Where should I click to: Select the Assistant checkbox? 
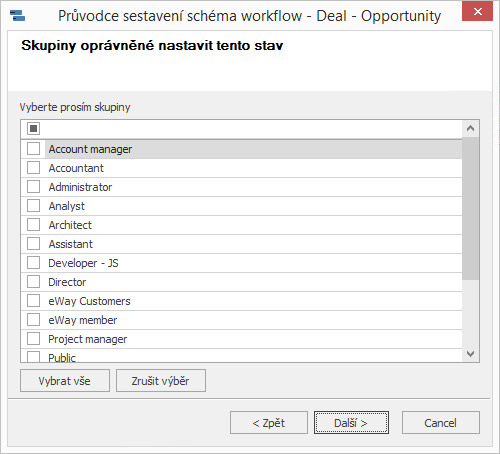point(33,244)
